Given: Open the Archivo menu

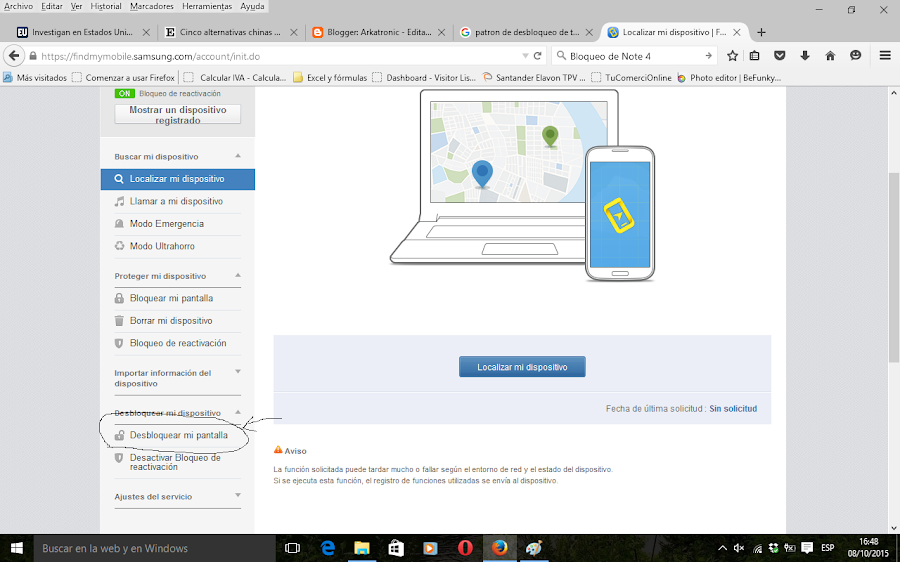Looking at the screenshot, I should pos(18,6).
